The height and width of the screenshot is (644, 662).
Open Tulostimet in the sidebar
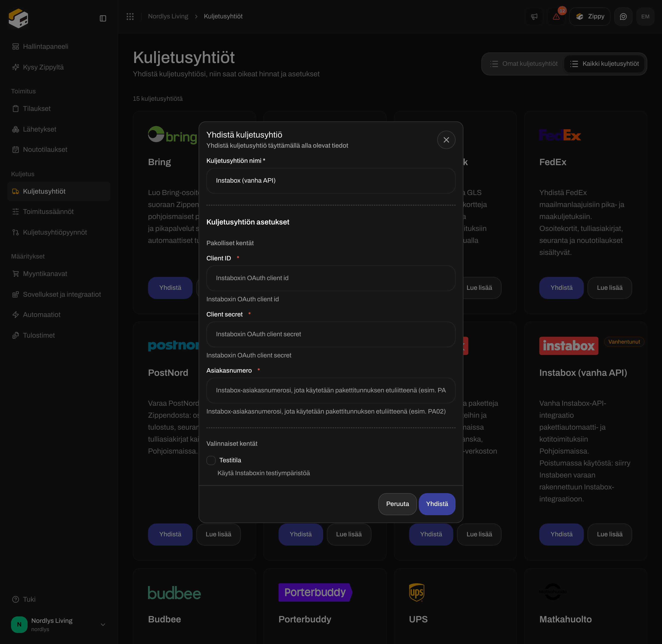pyautogui.click(x=59, y=335)
